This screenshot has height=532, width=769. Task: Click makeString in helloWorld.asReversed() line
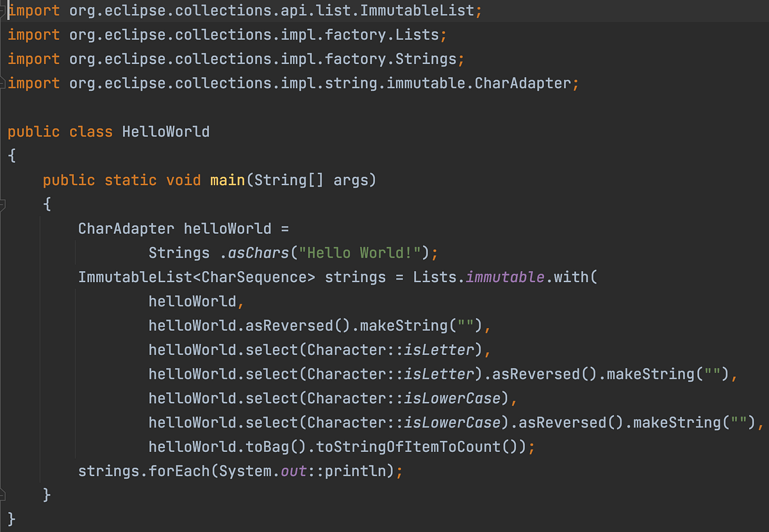[404, 326]
